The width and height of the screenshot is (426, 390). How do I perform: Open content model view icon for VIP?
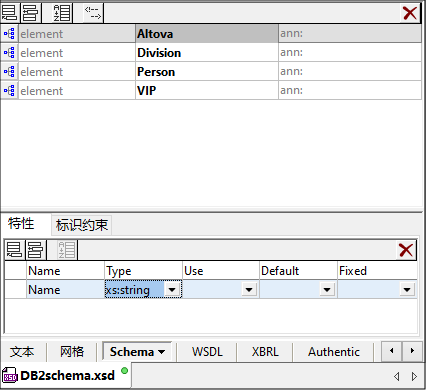tap(9, 91)
